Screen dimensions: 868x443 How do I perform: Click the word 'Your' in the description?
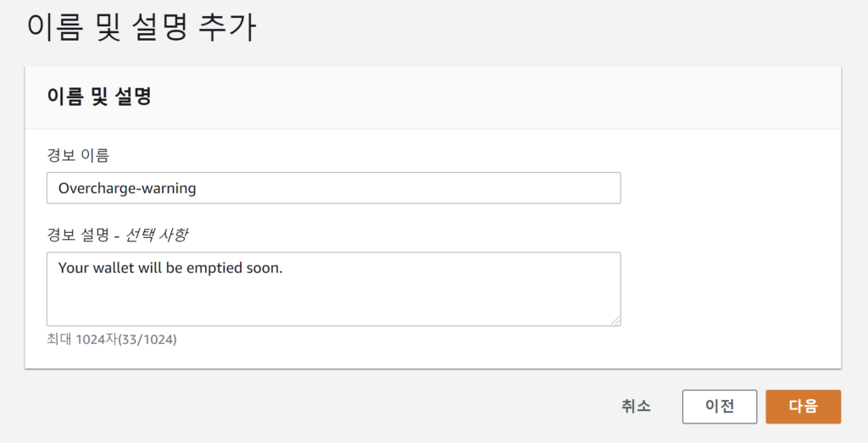point(73,268)
